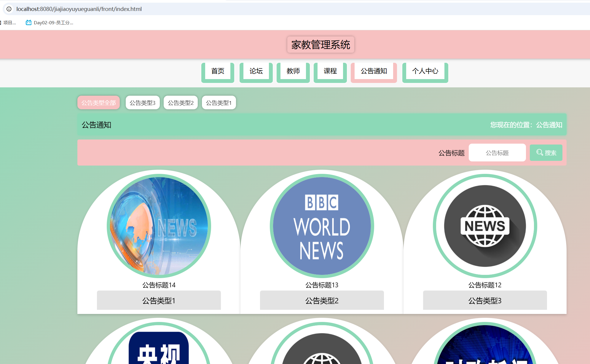Viewport: 590px width, 364px height.
Task: Click 公告类型1 label under 公告标题14
Action: 159,300
